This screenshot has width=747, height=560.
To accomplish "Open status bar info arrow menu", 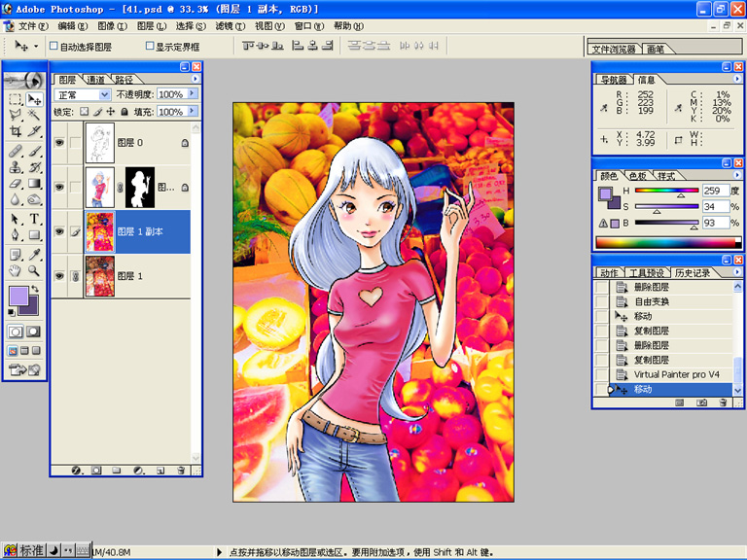I will click(x=219, y=552).
